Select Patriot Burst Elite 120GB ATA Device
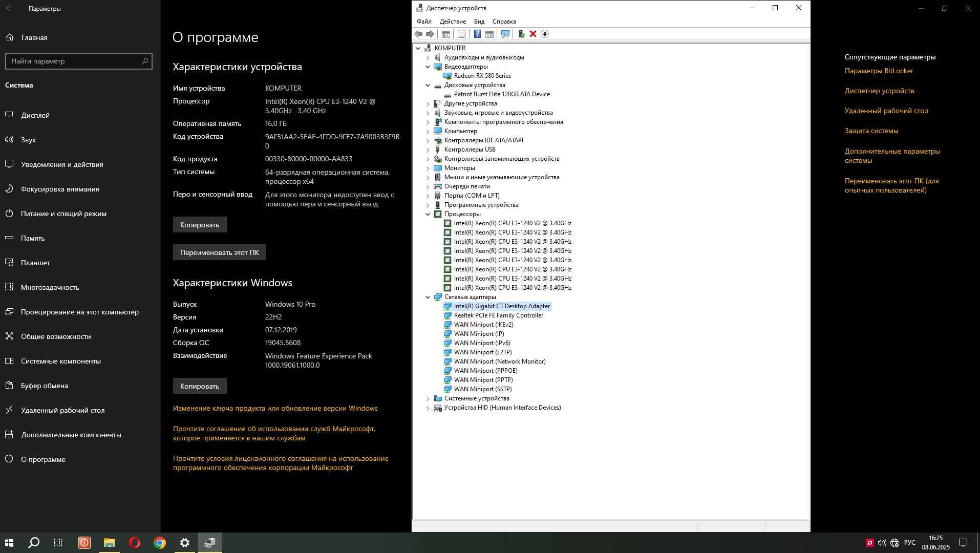980x553 pixels. (501, 94)
